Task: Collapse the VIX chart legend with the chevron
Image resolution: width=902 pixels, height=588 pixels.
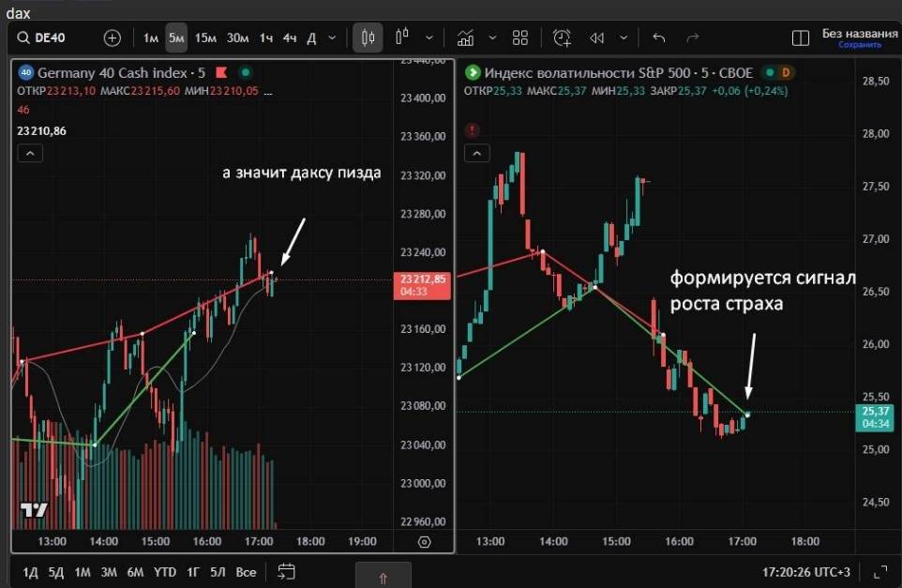Action: click(x=476, y=155)
